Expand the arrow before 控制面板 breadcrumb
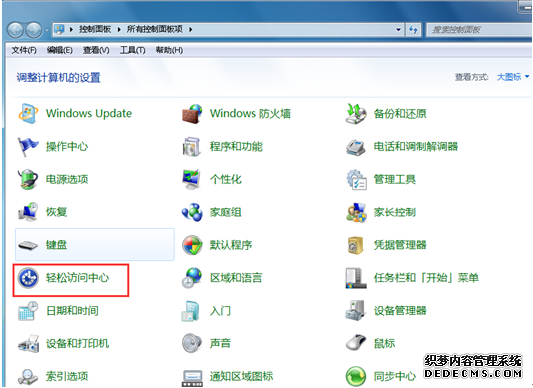 coord(71,30)
